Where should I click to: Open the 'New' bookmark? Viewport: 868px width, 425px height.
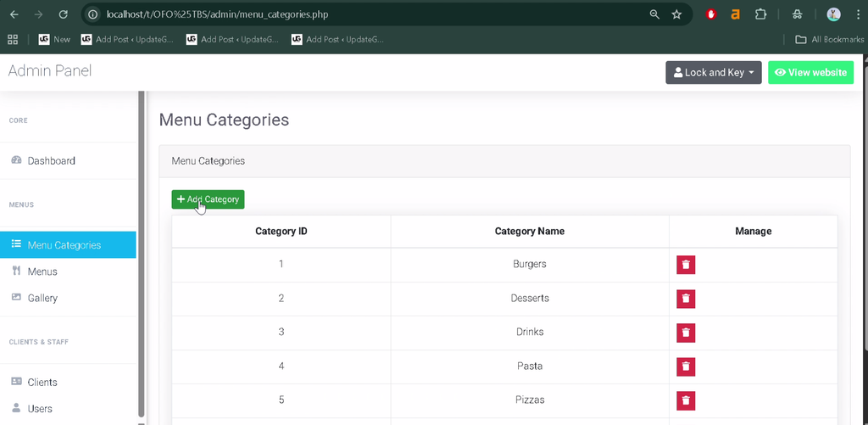click(x=54, y=39)
